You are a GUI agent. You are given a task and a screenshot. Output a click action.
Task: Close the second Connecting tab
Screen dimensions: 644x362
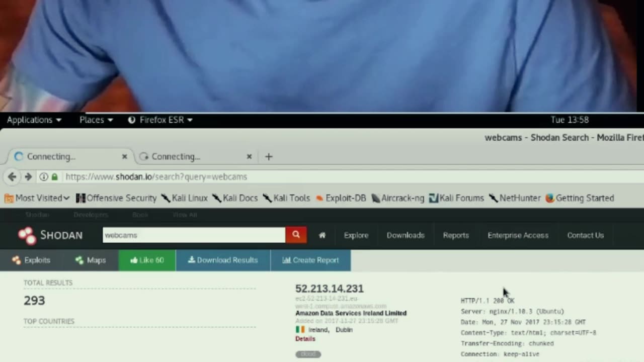[249, 156]
